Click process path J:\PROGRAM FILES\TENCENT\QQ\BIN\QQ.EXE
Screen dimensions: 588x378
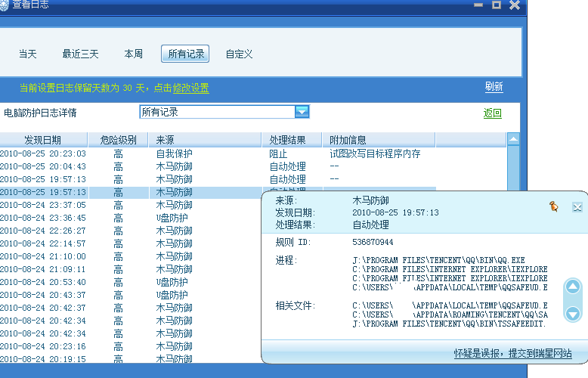pyautogui.click(x=439, y=260)
